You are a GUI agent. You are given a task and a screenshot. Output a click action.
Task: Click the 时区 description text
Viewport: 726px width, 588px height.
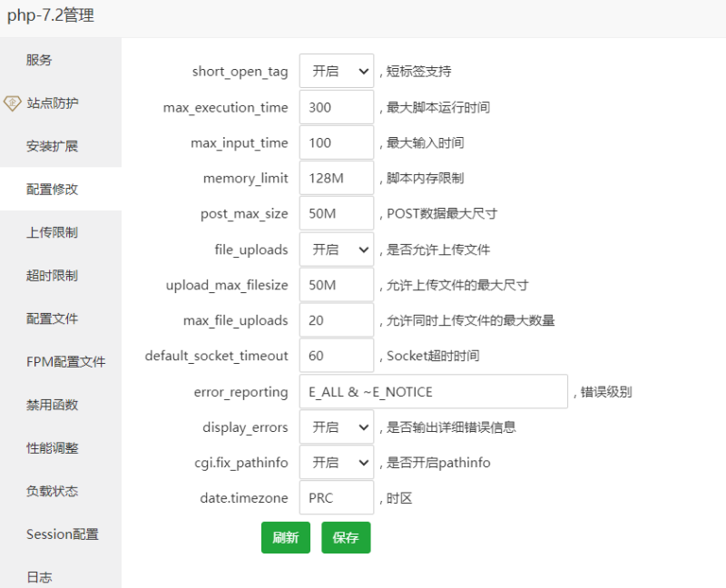[x=399, y=498]
